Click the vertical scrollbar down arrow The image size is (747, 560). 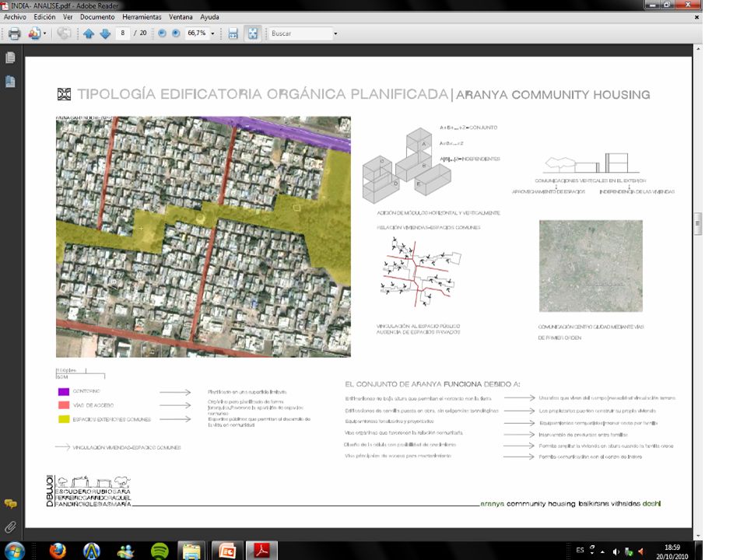point(698,536)
